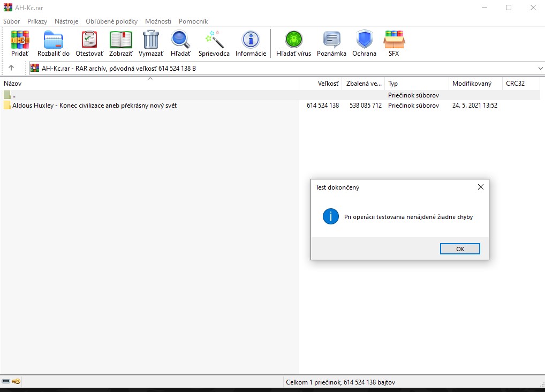Expand the archive path dropdown arrow
545x392 pixels.
tap(541, 68)
